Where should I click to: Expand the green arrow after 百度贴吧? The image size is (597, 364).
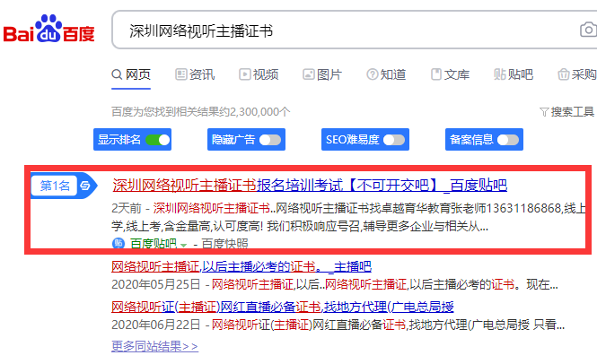point(183,245)
